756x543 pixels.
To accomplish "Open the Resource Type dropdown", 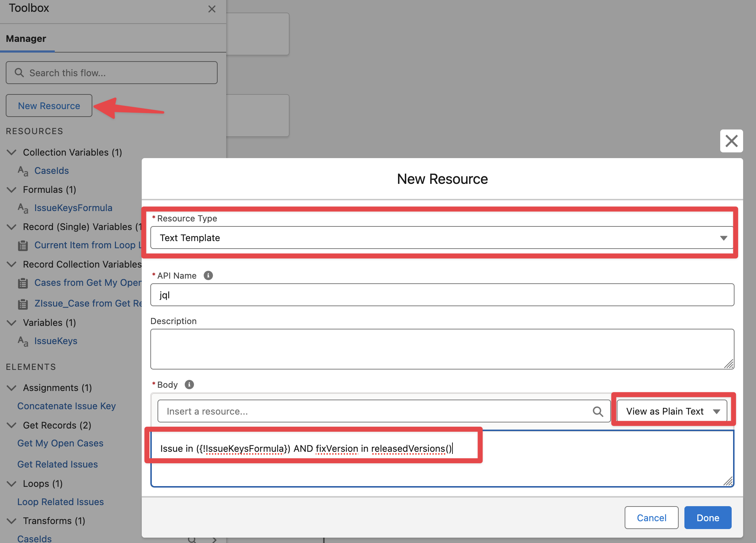I will [442, 238].
